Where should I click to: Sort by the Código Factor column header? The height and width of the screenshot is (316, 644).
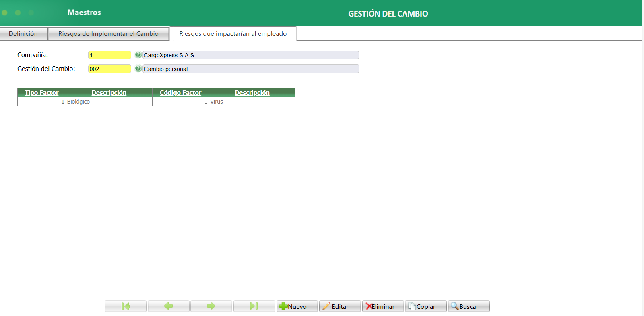(x=181, y=93)
